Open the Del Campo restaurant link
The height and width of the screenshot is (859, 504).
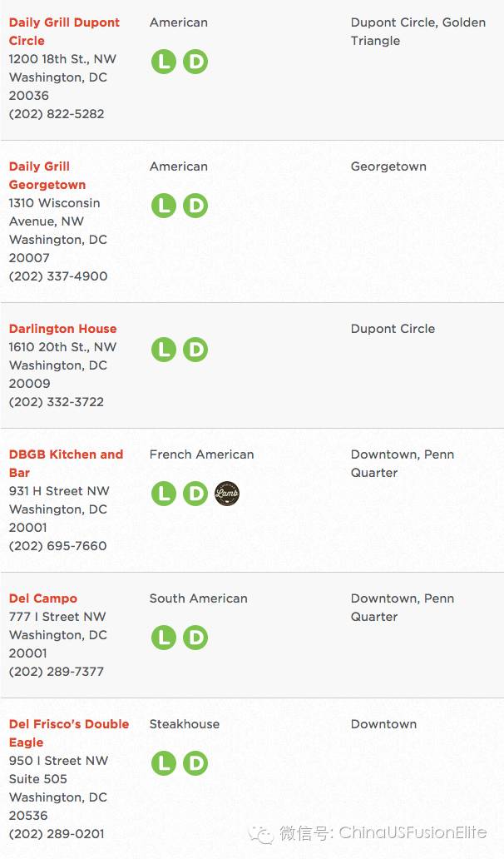[43, 598]
